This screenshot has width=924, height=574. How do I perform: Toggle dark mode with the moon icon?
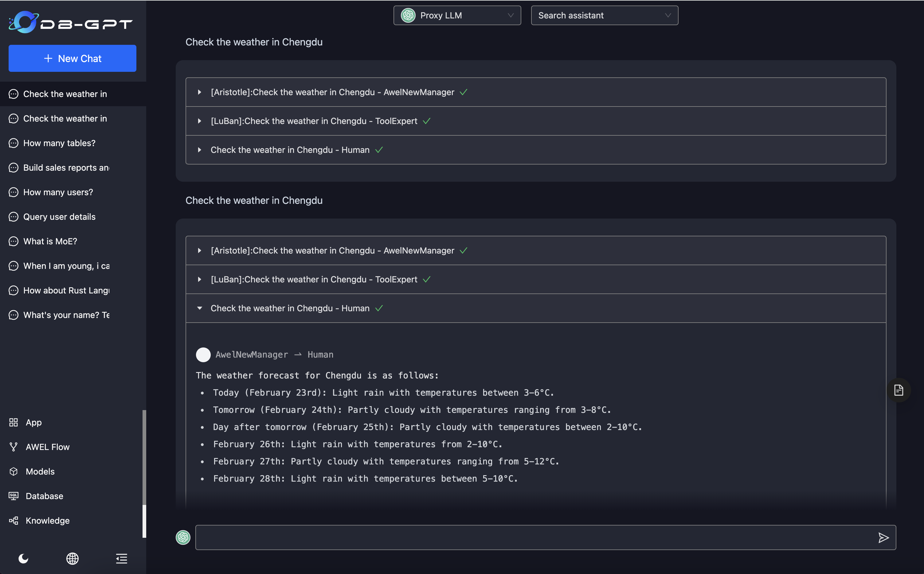(x=23, y=558)
